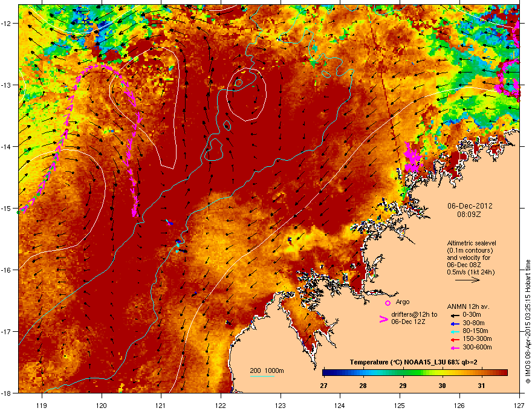Click the 'and velocity for' text
Screen dimensions: 532x411
pos(469,257)
